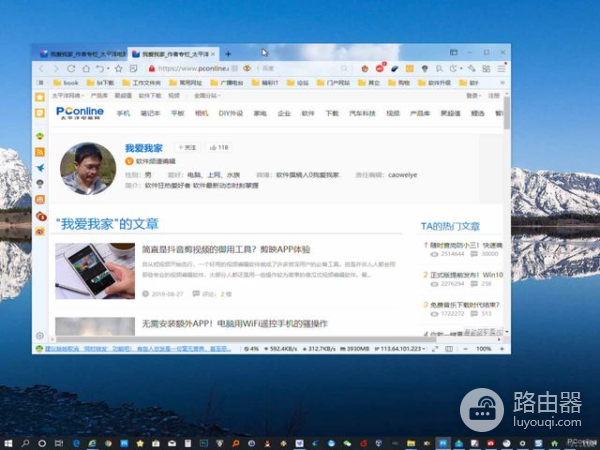This screenshot has height=450, width=600.
Task: Click the 注册 register link
Action: pyautogui.click(x=494, y=95)
